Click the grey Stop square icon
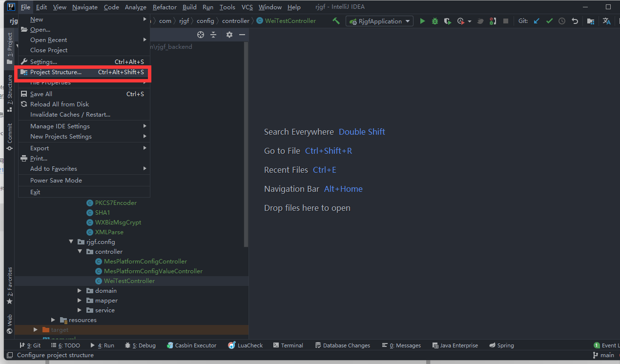 506,21
